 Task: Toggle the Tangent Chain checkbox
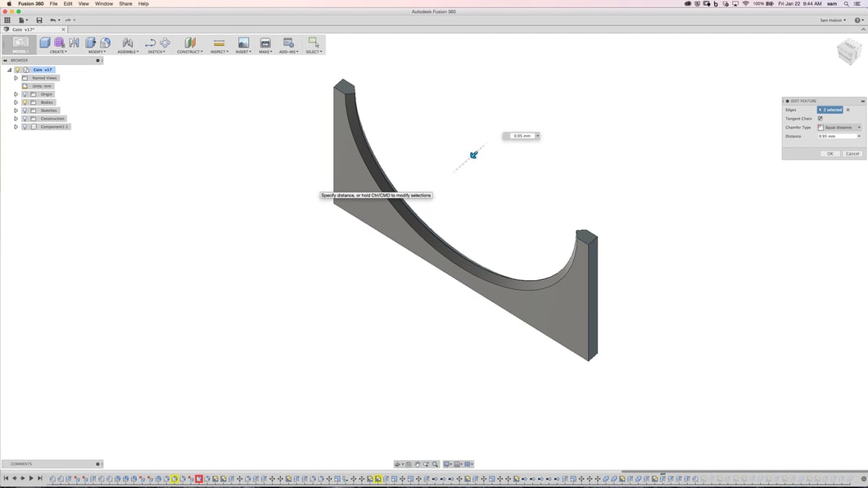click(x=820, y=119)
